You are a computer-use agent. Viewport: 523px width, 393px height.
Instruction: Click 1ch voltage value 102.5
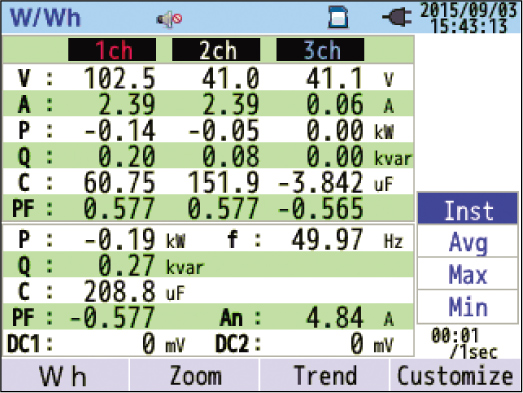119,78
